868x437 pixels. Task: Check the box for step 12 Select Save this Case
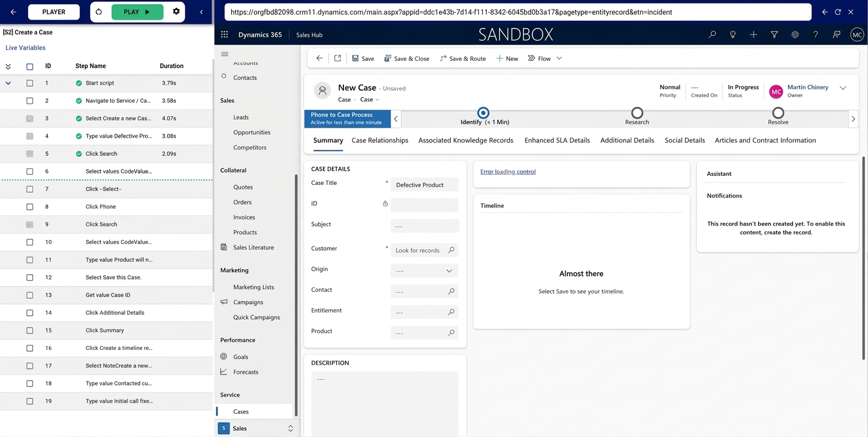[x=30, y=277]
